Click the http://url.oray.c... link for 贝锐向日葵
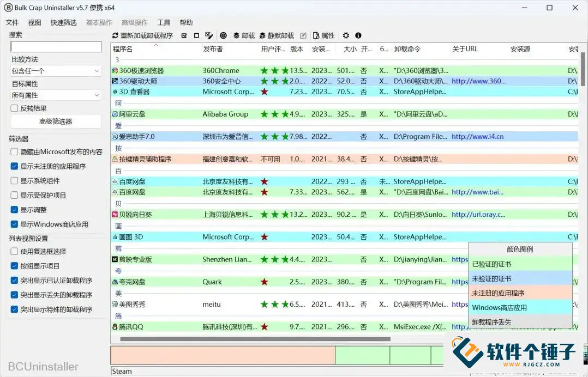588x377 pixels. (x=478, y=215)
